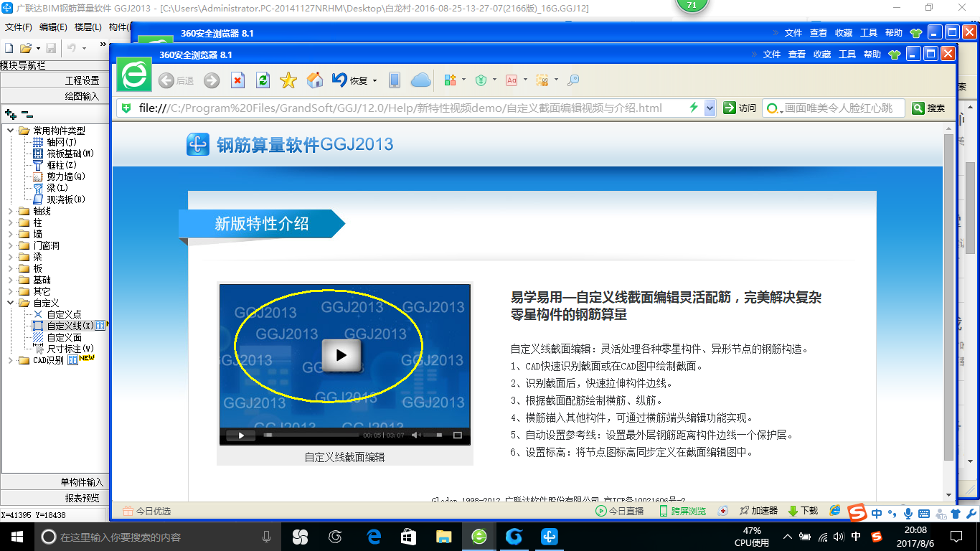The height and width of the screenshot is (551, 980).
Task: Click the 下载 downloads status bar item
Action: (x=803, y=511)
